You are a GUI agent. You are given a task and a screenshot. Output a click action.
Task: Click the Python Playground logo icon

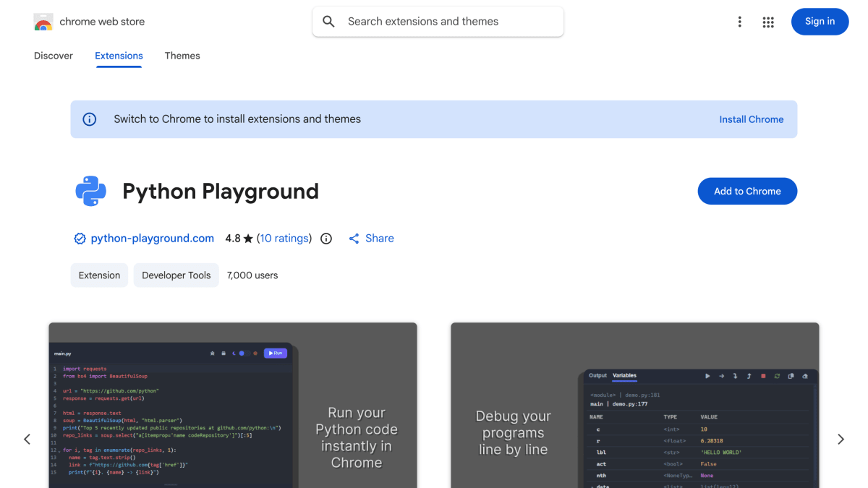pos(91,191)
